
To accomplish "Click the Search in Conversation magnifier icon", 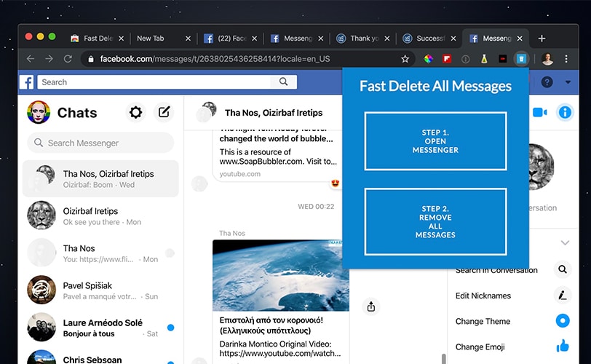I will coord(563,270).
